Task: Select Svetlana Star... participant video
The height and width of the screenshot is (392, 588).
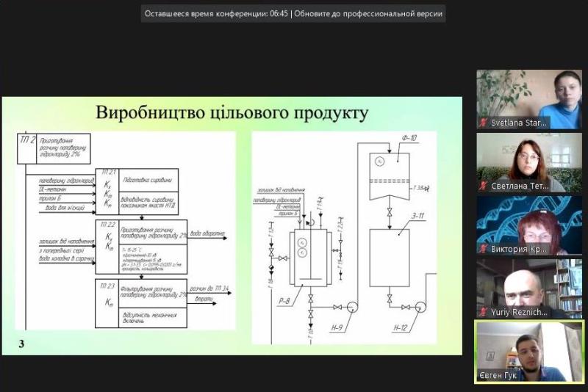Action: click(x=529, y=99)
